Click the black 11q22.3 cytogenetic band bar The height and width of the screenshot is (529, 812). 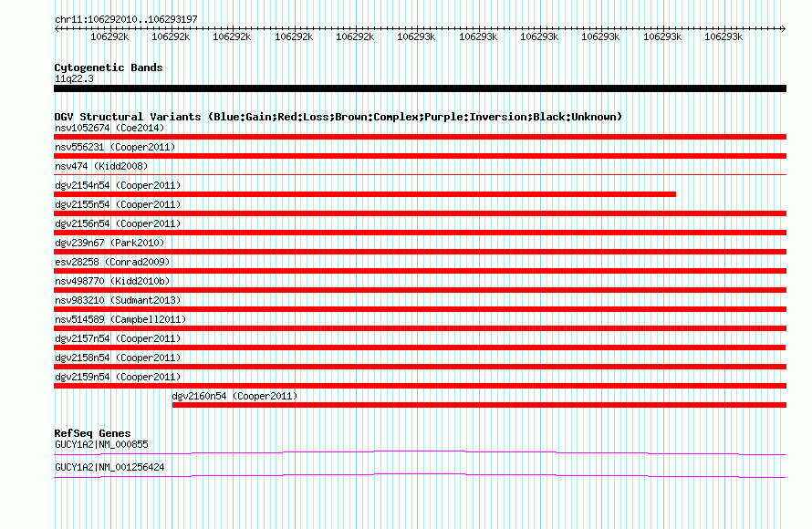[420, 88]
